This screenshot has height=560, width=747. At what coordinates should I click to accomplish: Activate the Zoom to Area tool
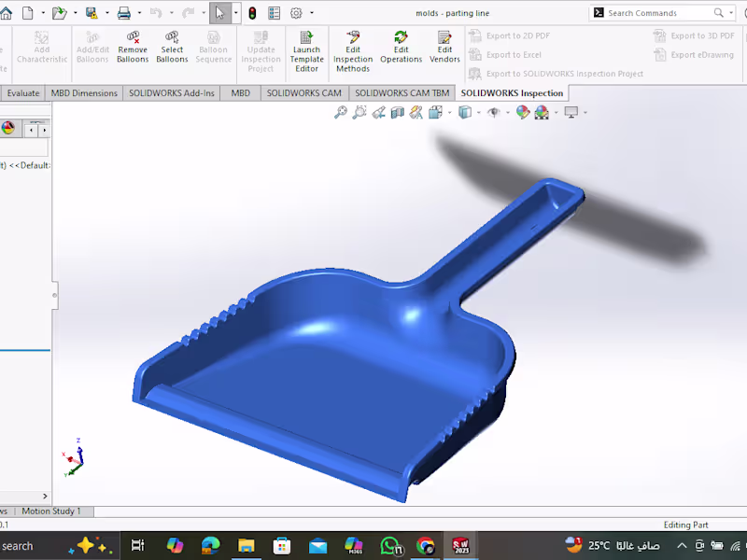(359, 112)
